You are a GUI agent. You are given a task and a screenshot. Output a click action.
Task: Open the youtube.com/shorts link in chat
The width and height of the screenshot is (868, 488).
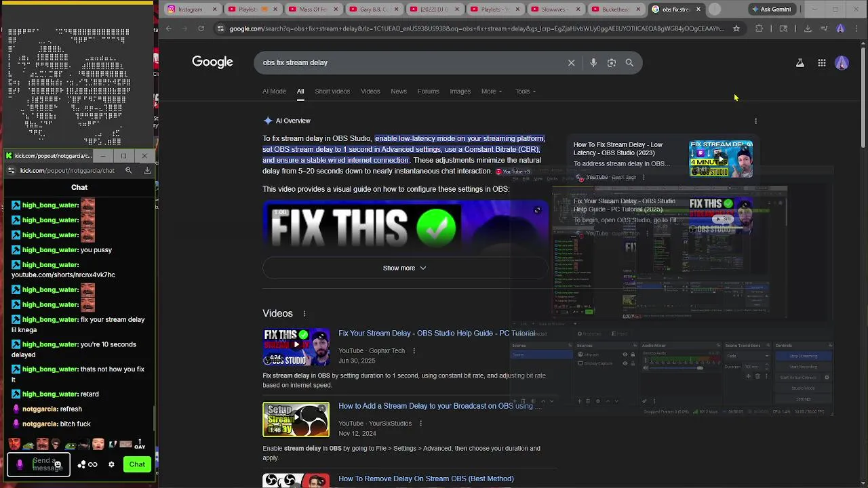click(63, 275)
